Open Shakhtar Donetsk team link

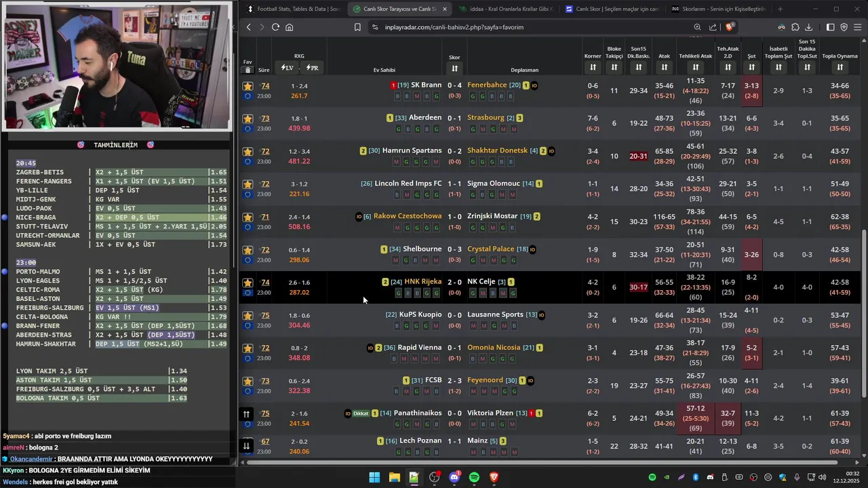[497, 150]
